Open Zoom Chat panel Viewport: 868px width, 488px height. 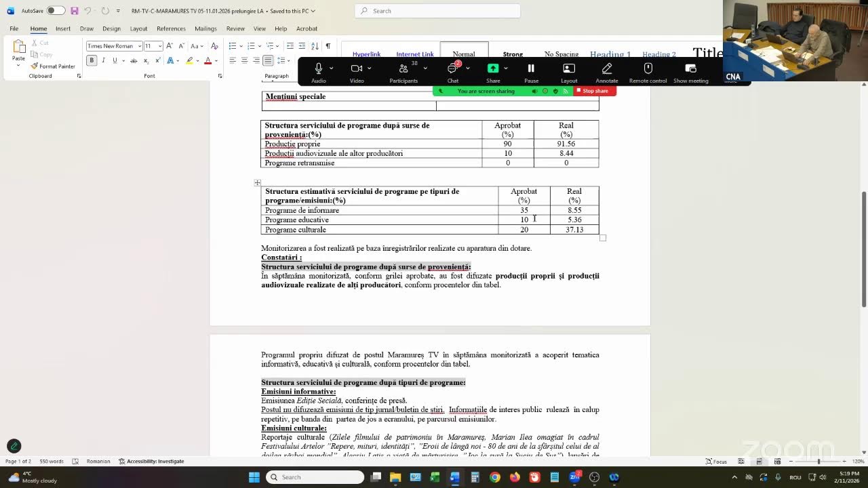tap(452, 72)
